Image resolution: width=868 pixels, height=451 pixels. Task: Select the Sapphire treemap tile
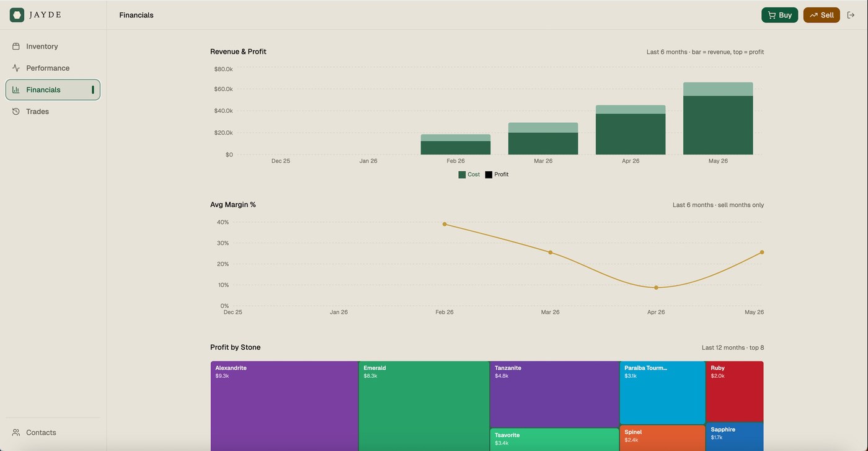coord(735,437)
